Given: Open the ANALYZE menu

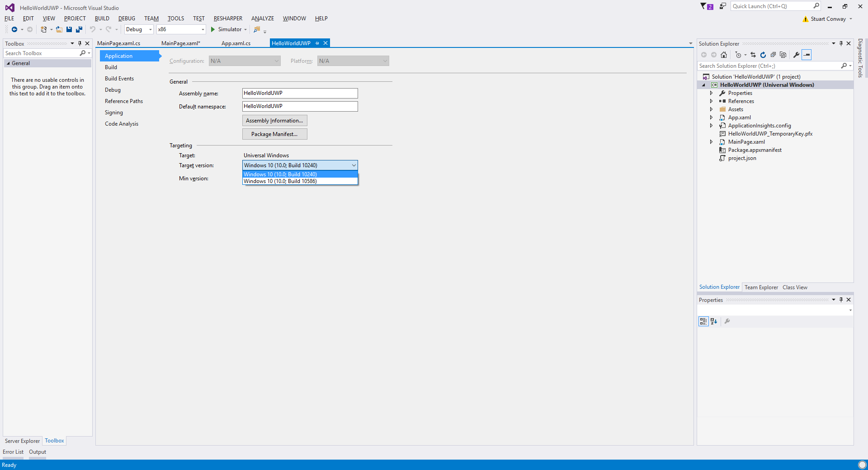Looking at the screenshot, I should click(263, 19).
